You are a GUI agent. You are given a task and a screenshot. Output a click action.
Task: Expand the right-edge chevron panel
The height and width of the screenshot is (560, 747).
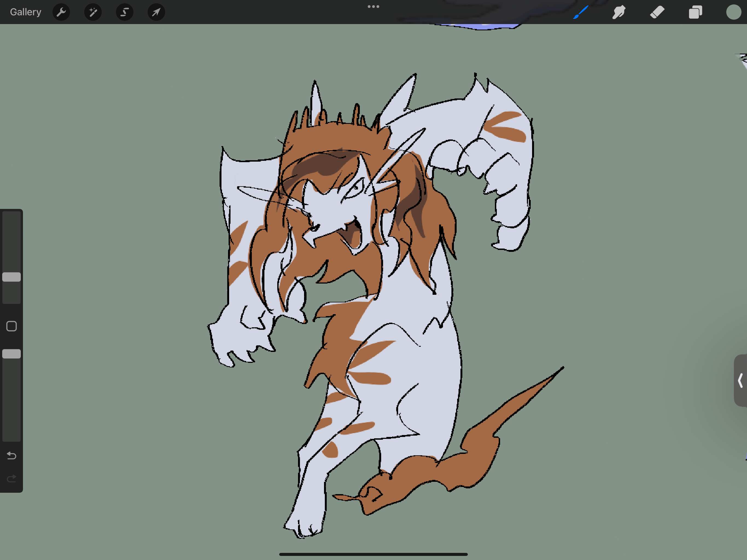point(740,380)
